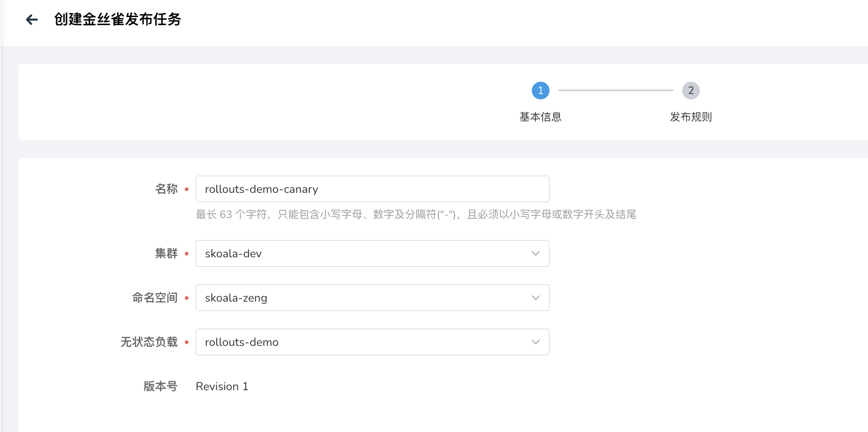The image size is (868, 432).
Task: Click the Revision 1 version text
Action: 222,386
